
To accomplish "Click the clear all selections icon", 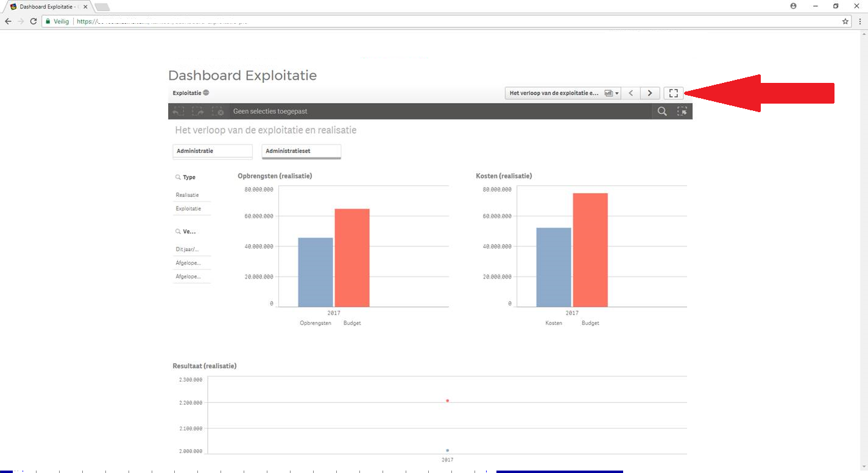I will click(x=218, y=112).
